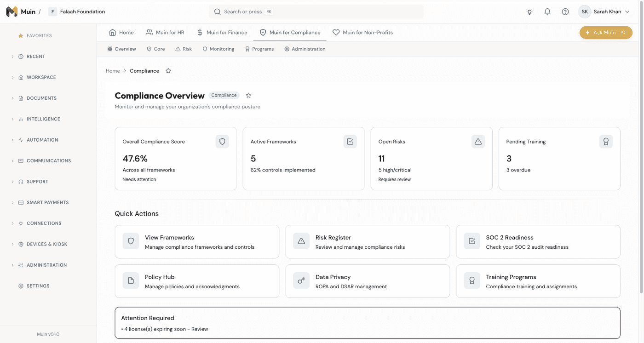644x343 pixels.
Task: Click the 4 license(s) expiring soon notice
Action: coord(166,329)
